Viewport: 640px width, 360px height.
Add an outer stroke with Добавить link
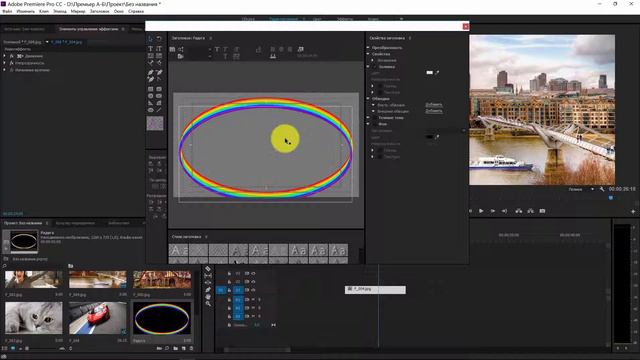[433, 111]
